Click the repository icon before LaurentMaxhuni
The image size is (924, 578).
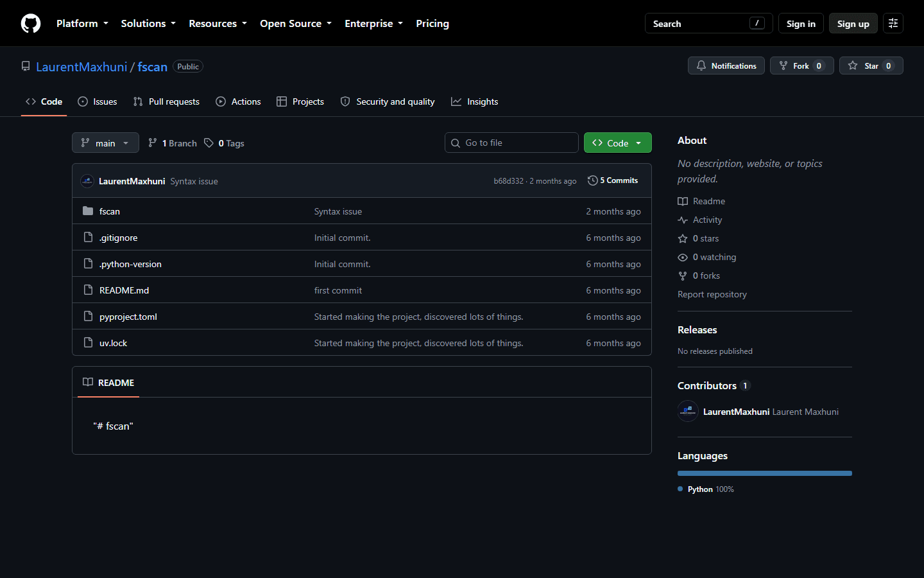26,66
